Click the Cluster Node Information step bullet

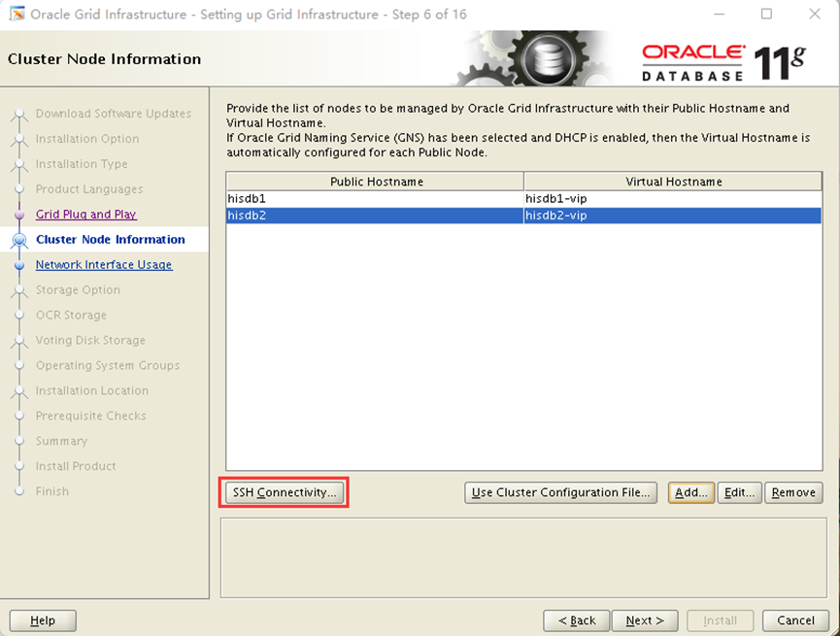point(19,240)
